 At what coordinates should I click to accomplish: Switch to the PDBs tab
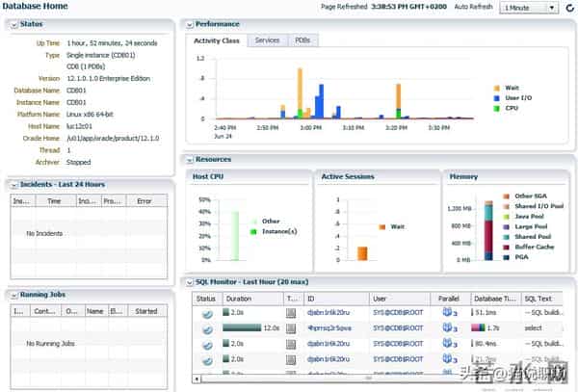pyautogui.click(x=302, y=40)
